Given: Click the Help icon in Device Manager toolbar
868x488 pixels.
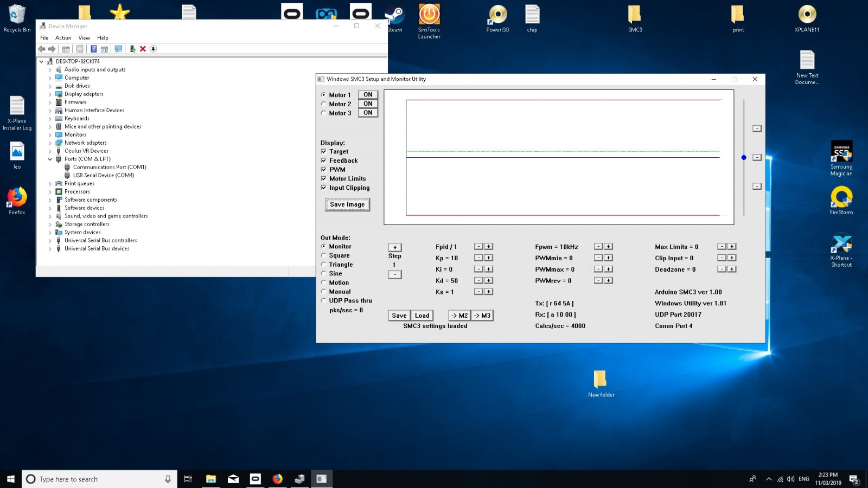Looking at the screenshot, I should point(93,49).
